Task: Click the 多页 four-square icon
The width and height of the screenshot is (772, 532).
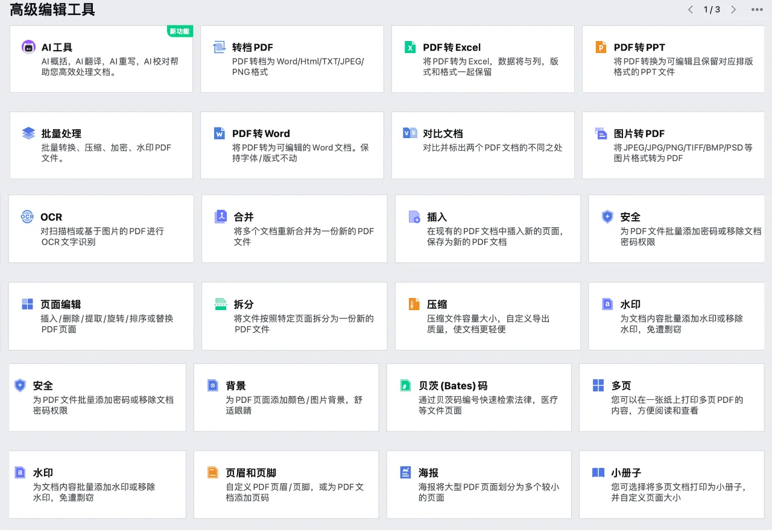Action: [x=598, y=385]
